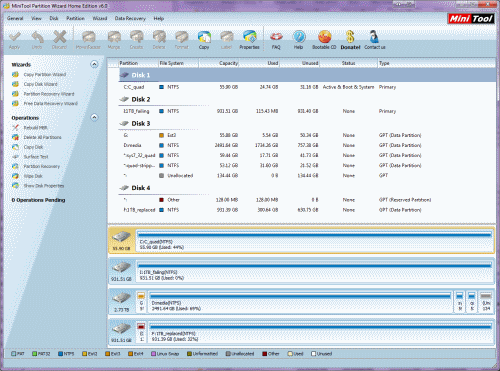The height and width of the screenshot is (371, 500).
Task: Click the Unused column header
Action: tap(299, 63)
